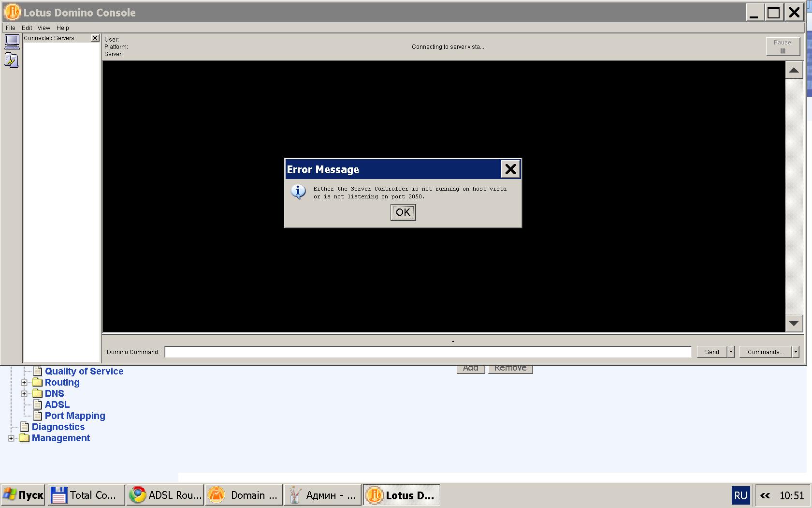Click the Routing folder icon
Viewport: 812px width, 508px height.
click(37, 382)
